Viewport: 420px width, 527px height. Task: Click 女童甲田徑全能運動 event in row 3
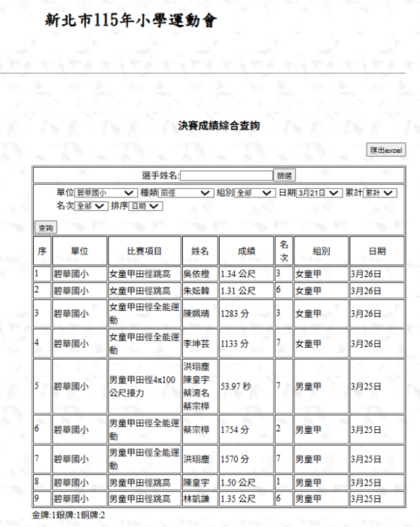tap(145, 314)
